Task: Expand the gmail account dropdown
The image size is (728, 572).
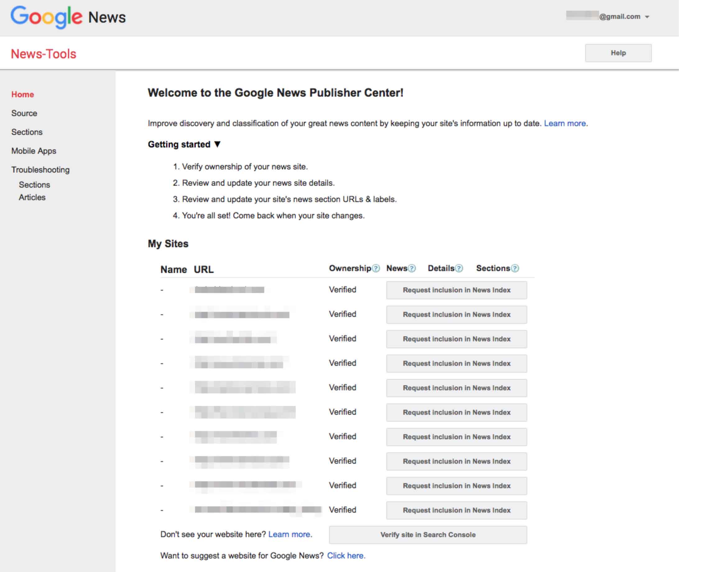Action: (647, 16)
